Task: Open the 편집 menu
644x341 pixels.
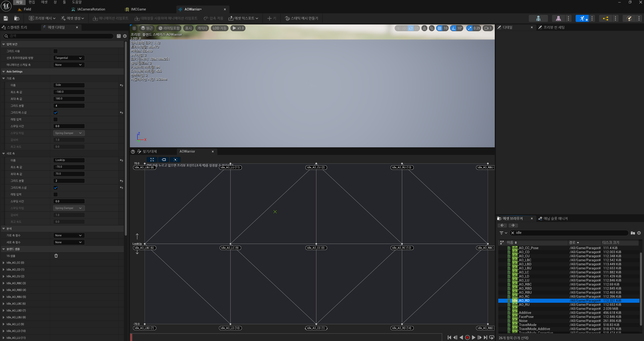Action: (32, 2)
